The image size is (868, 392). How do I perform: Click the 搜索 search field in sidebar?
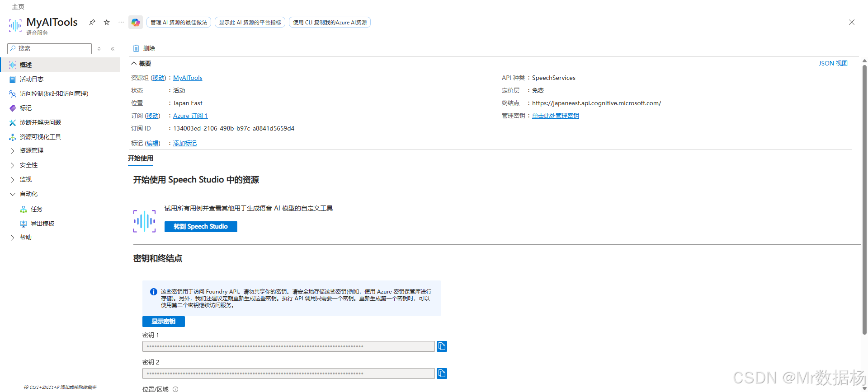coord(50,48)
